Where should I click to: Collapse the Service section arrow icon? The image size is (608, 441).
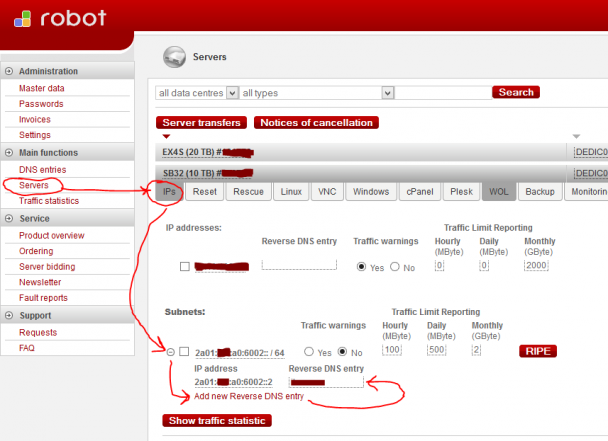click(x=9, y=218)
